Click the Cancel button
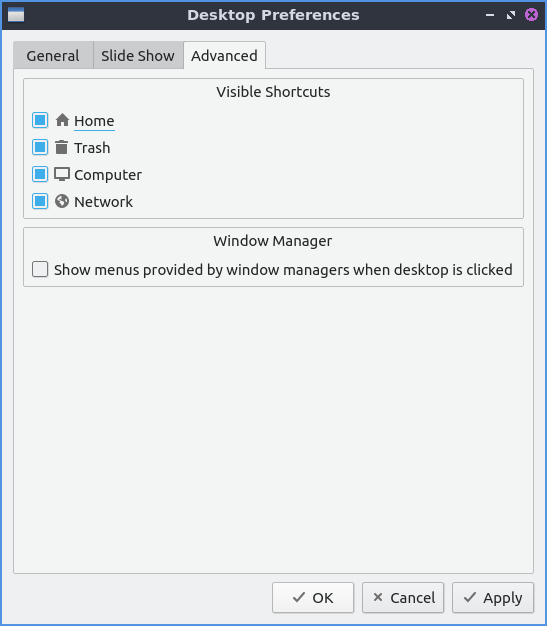The height and width of the screenshot is (626, 547). (x=403, y=597)
